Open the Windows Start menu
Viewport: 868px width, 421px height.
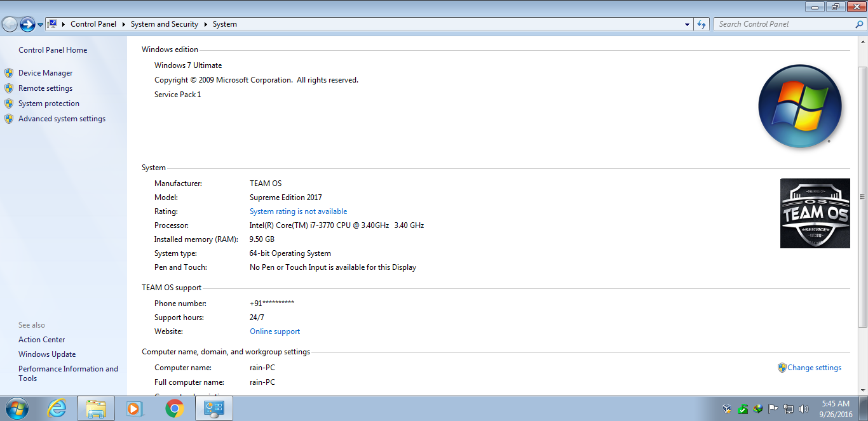pyautogui.click(x=16, y=408)
